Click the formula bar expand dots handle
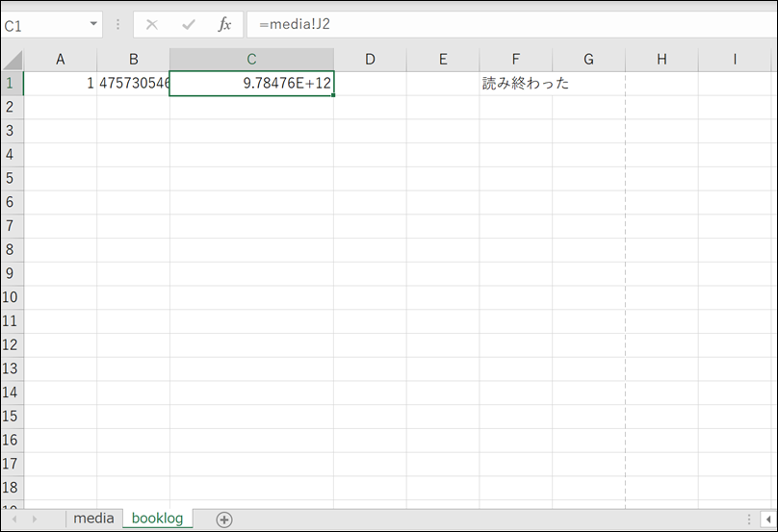The width and height of the screenshot is (778, 532). pos(117,24)
